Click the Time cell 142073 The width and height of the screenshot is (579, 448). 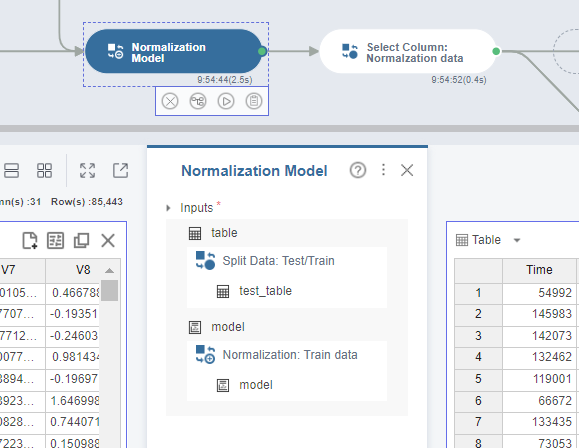(539, 336)
